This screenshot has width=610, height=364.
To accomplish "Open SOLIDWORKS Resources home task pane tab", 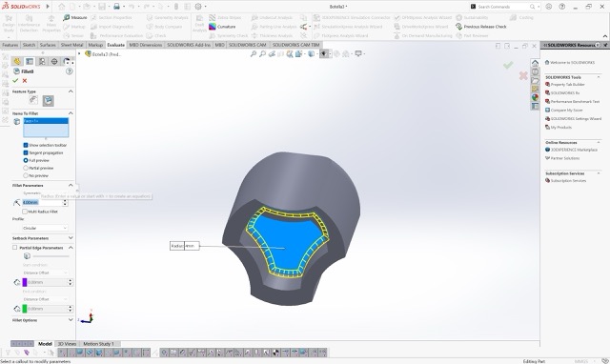I will [535, 63].
